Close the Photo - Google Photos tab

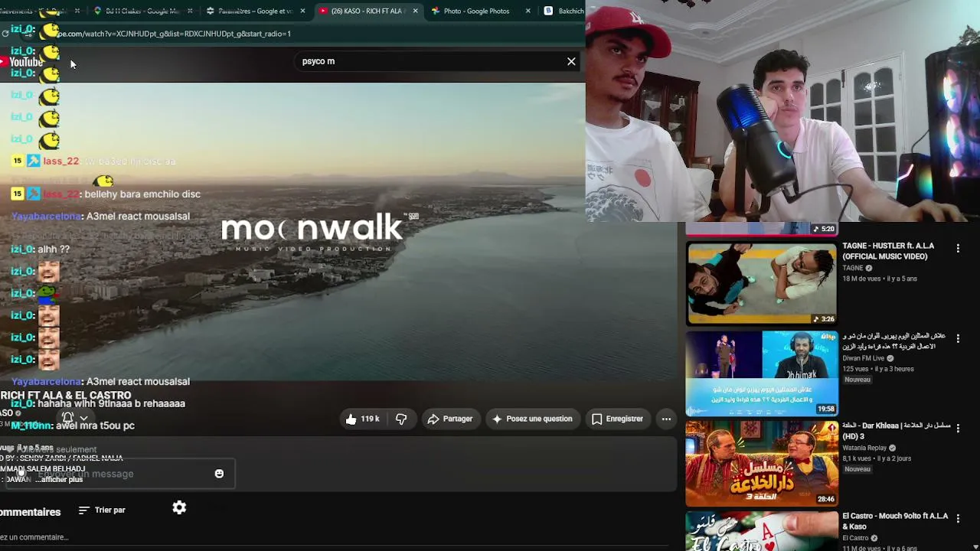click(528, 11)
